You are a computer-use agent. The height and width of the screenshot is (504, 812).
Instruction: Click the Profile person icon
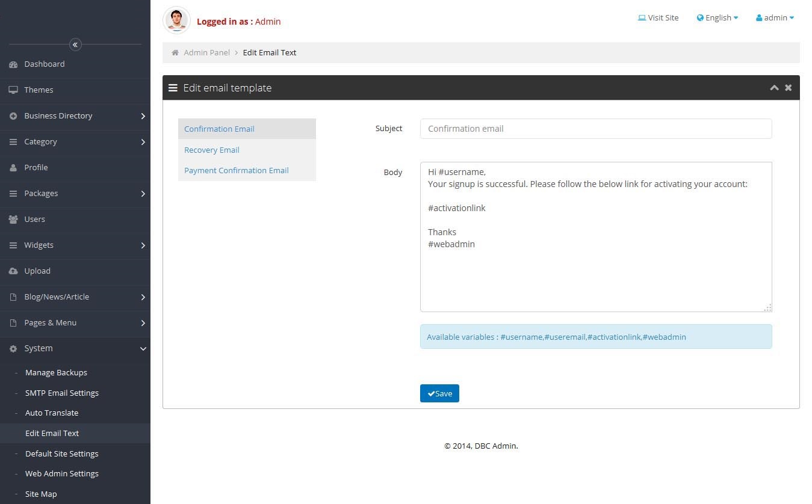tap(13, 168)
